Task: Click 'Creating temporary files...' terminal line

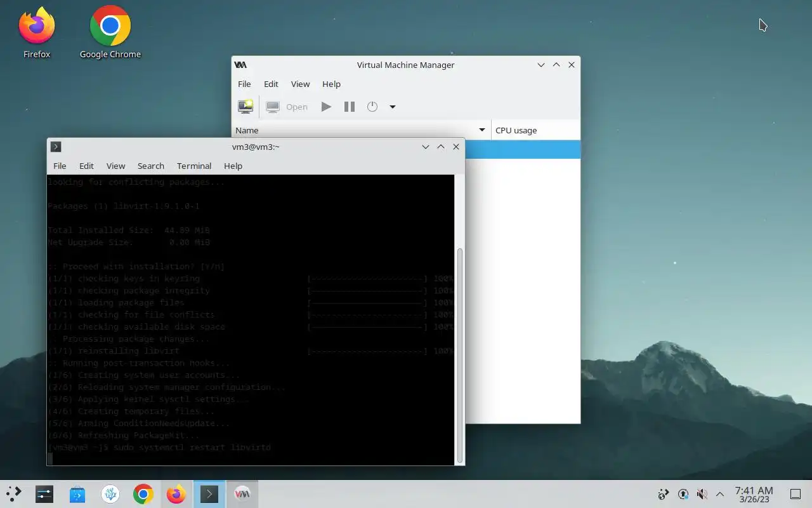Action: pyautogui.click(x=131, y=411)
